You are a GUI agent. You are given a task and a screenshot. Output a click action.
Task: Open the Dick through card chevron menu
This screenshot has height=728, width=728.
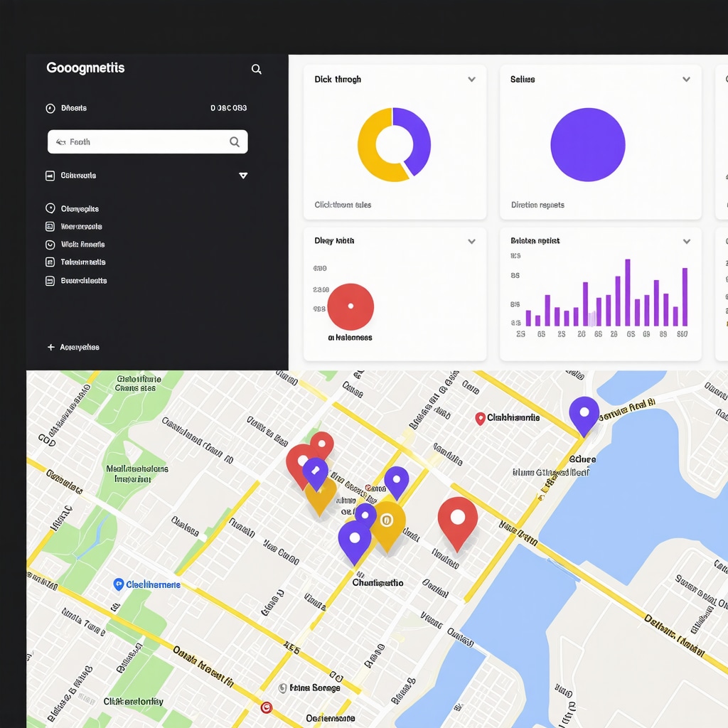click(472, 80)
